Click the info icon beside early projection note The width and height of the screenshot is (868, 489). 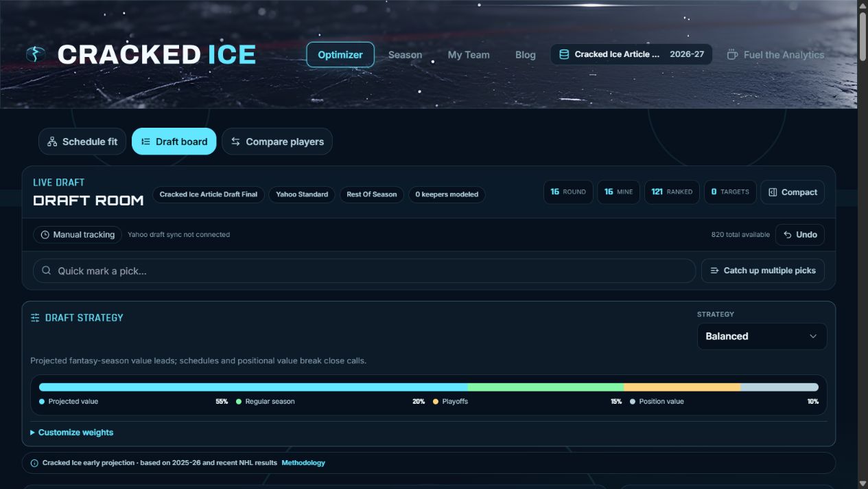(x=34, y=463)
